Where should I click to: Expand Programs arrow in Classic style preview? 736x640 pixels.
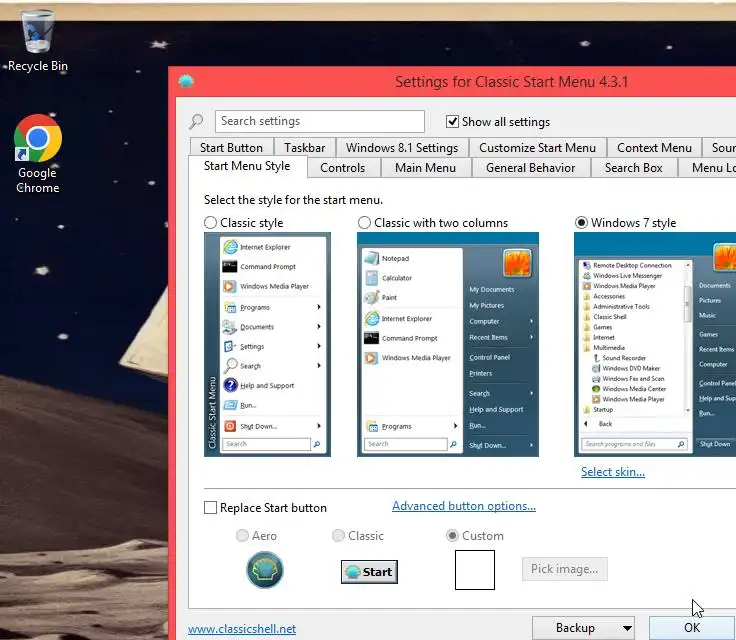[x=319, y=307]
